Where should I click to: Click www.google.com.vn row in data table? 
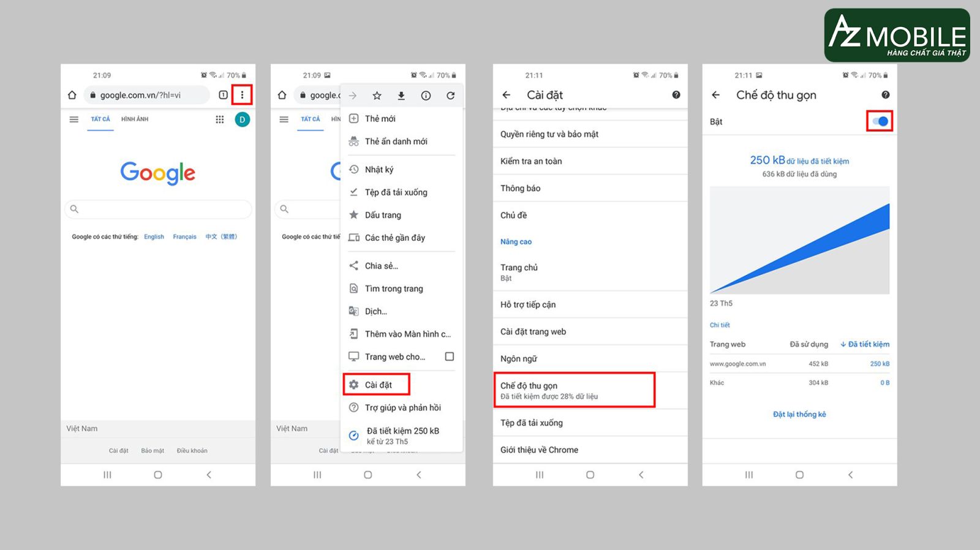[x=799, y=364]
